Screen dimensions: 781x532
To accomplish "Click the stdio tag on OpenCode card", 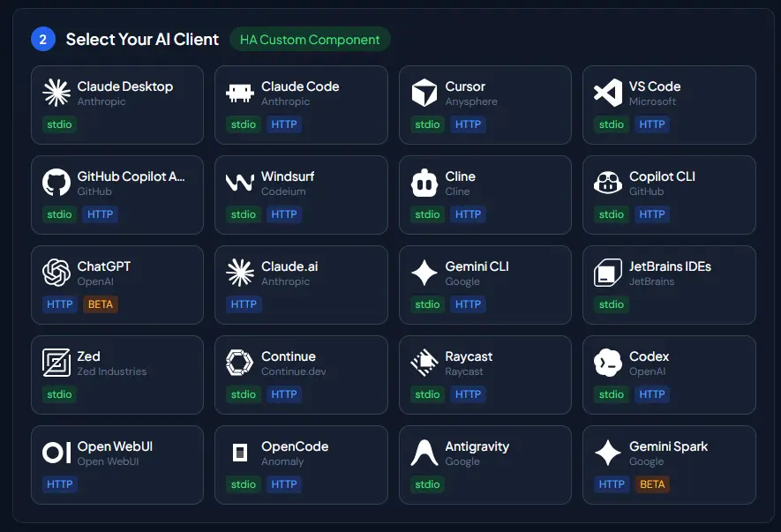I will click(x=243, y=484).
